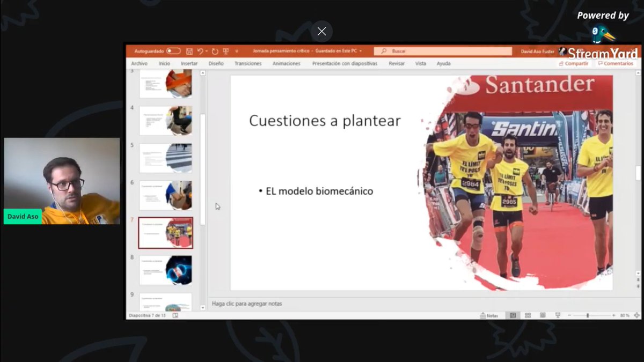Click 'Diapositiva 7 de 13' status text
Viewport: 644px width, 362px height.
coord(147,315)
